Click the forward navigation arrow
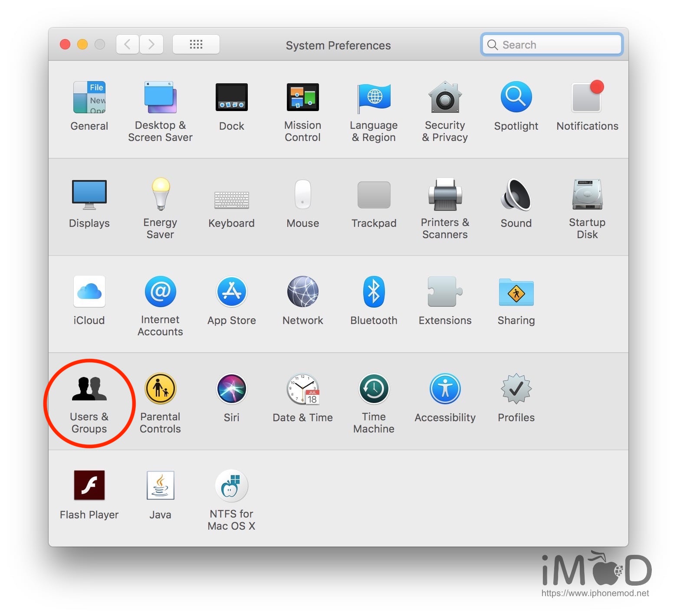Image resolution: width=677 pixels, height=616 pixels. [151, 44]
